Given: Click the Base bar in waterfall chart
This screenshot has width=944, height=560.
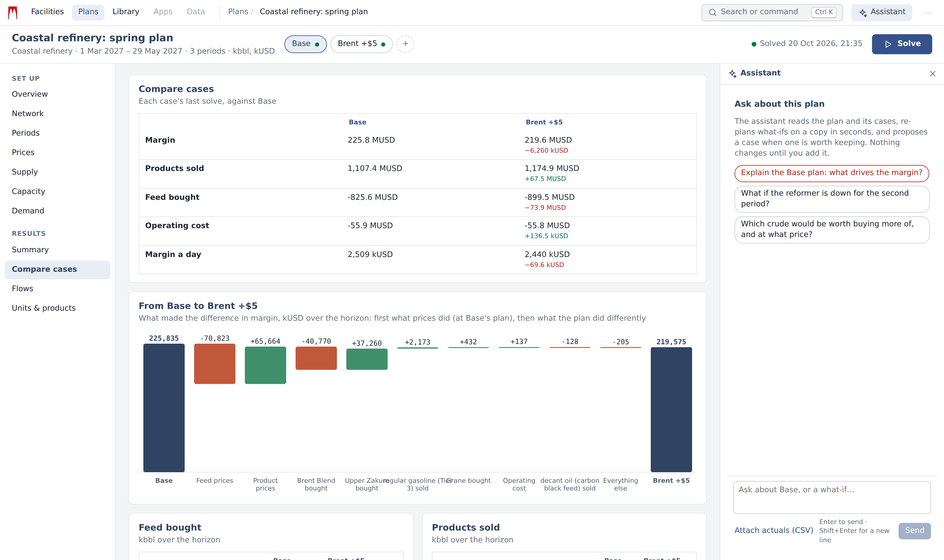Looking at the screenshot, I should [x=164, y=408].
